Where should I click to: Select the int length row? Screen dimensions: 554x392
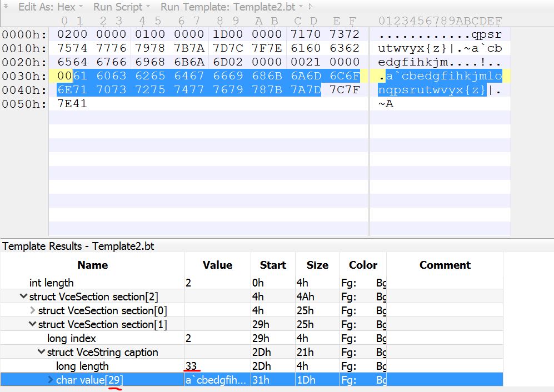(x=252, y=283)
